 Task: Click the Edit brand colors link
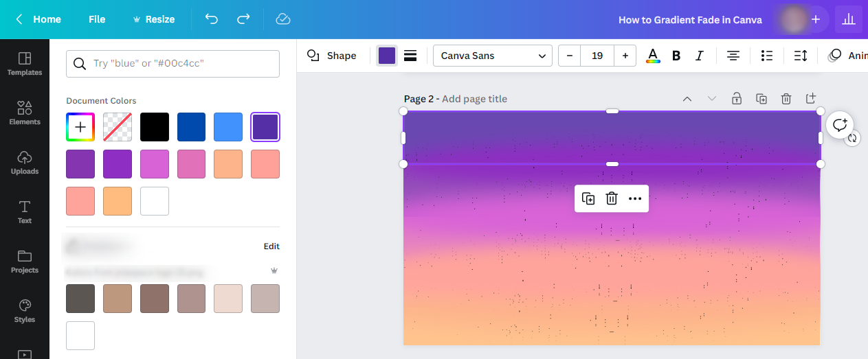click(271, 246)
